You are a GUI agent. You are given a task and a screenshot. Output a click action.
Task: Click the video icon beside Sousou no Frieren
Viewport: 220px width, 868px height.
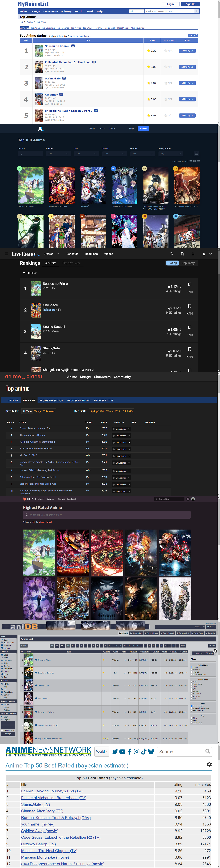73,46
